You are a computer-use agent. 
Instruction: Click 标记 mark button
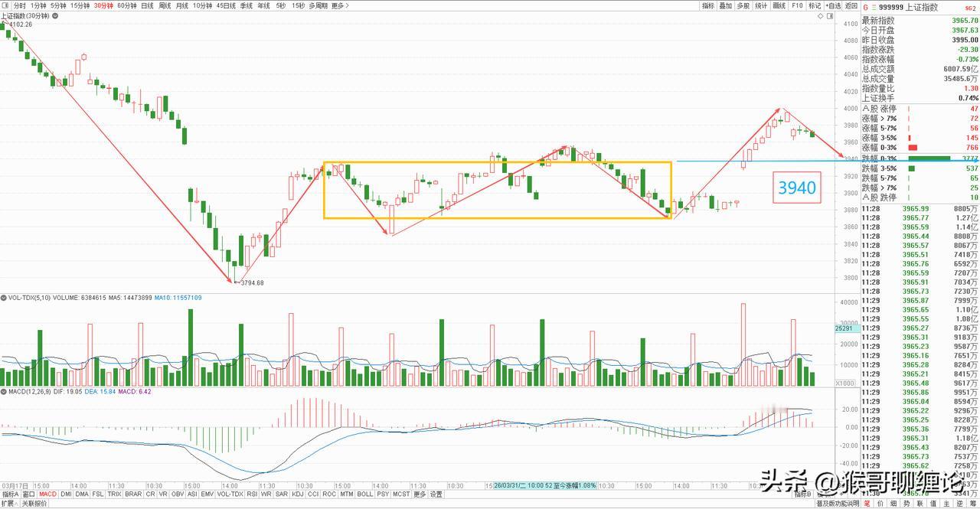coord(815,5)
